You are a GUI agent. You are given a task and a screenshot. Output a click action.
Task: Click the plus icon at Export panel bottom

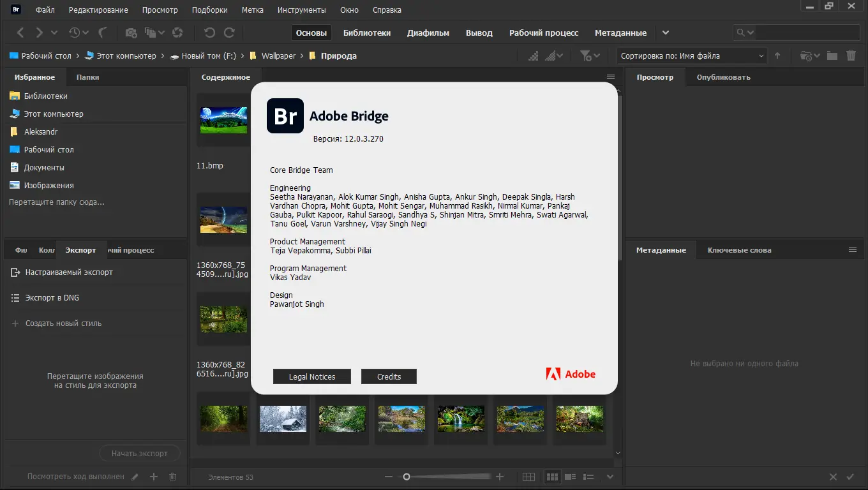[x=154, y=477]
